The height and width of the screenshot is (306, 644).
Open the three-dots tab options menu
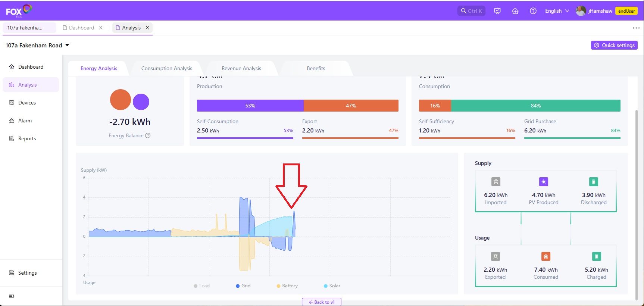(x=636, y=28)
